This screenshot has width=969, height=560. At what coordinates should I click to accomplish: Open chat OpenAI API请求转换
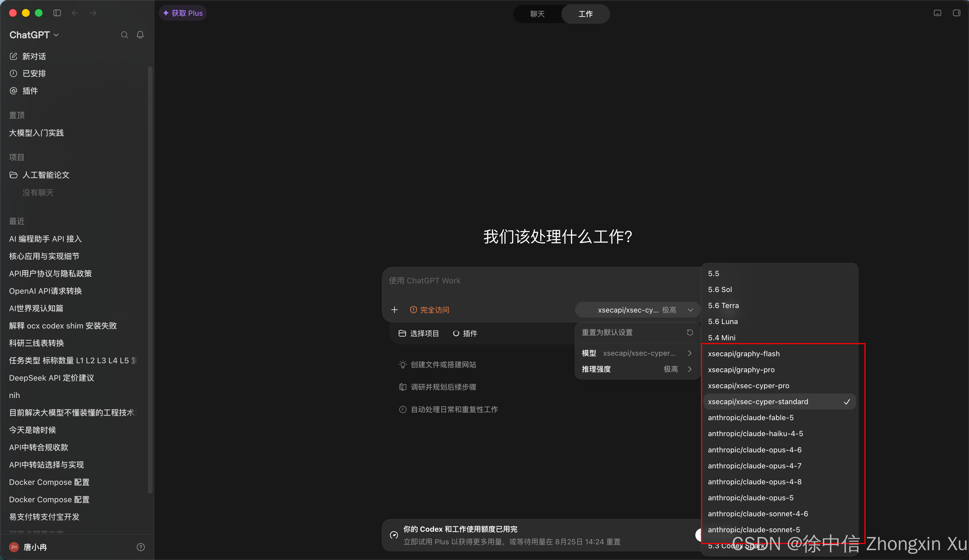45,291
